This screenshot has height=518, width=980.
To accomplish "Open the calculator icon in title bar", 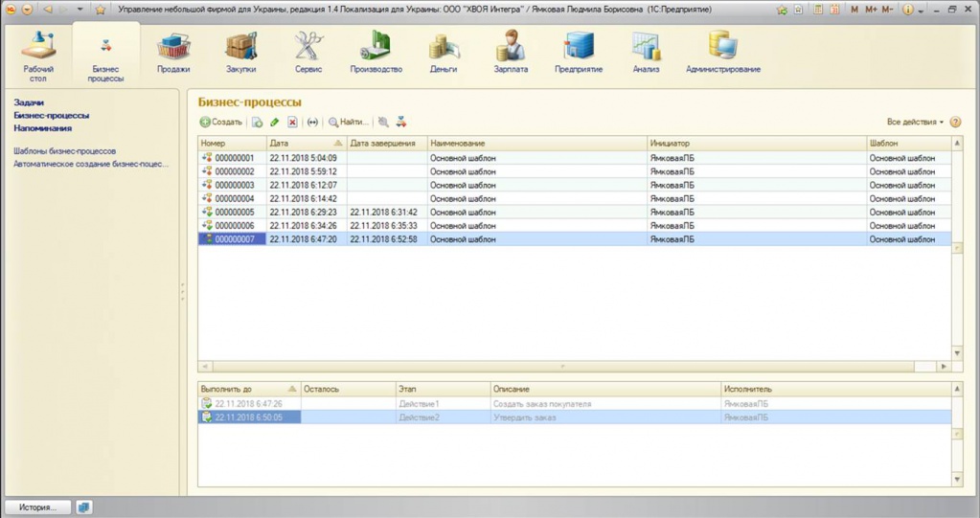I will click(817, 10).
